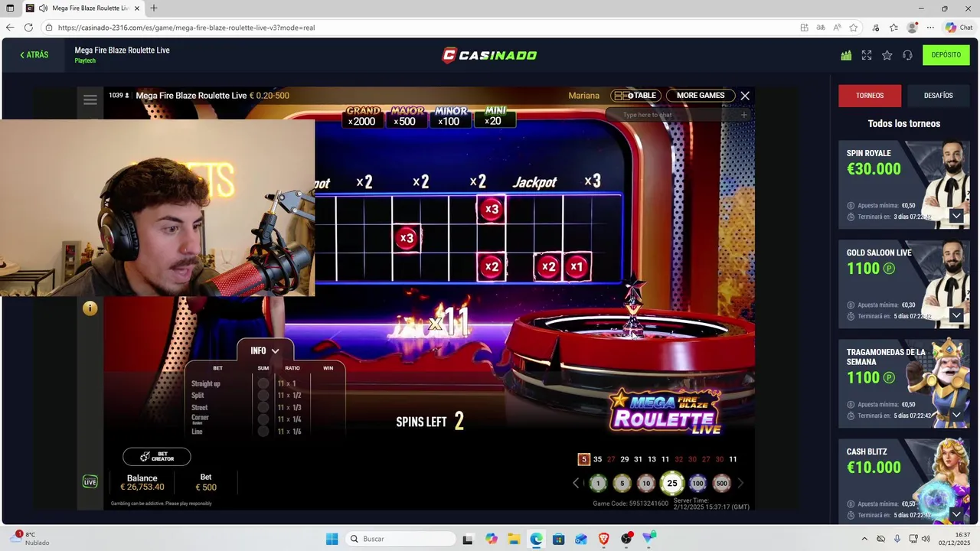Select the 10 value chip
The image size is (980, 551).
click(x=646, y=483)
